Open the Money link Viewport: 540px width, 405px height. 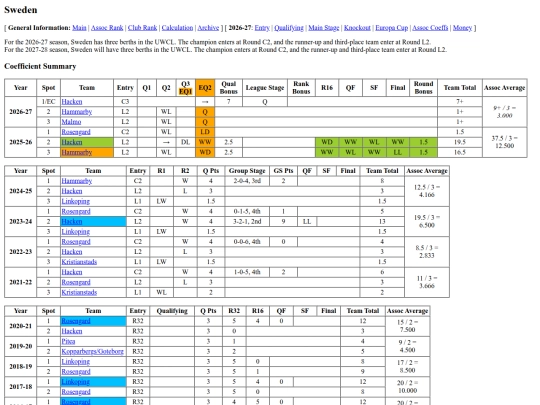(x=462, y=28)
